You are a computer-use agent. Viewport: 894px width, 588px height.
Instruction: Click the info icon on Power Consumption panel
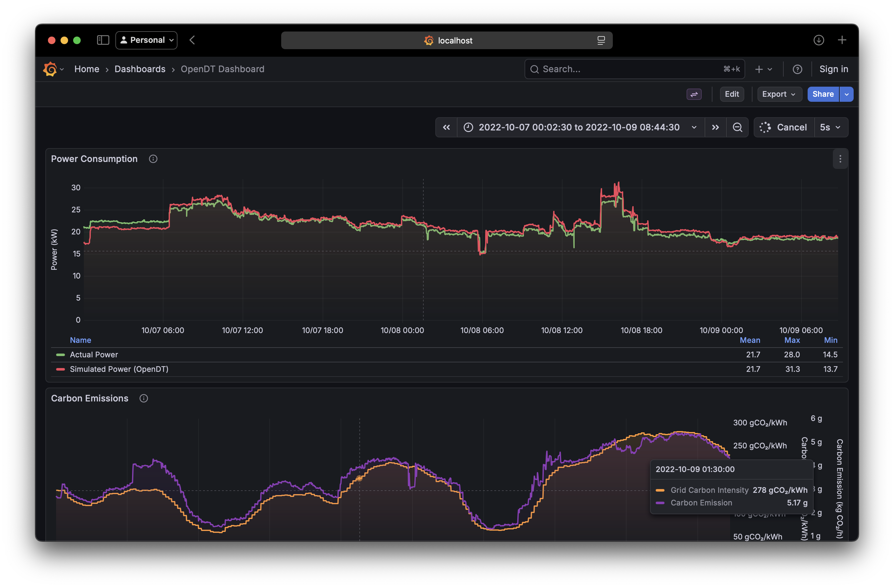(x=153, y=159)
